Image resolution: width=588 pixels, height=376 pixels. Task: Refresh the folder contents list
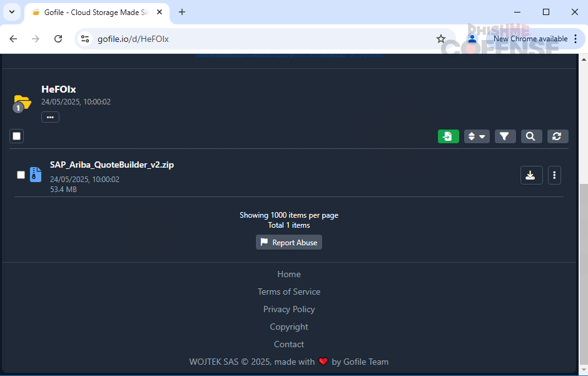(x=557, y=136)
